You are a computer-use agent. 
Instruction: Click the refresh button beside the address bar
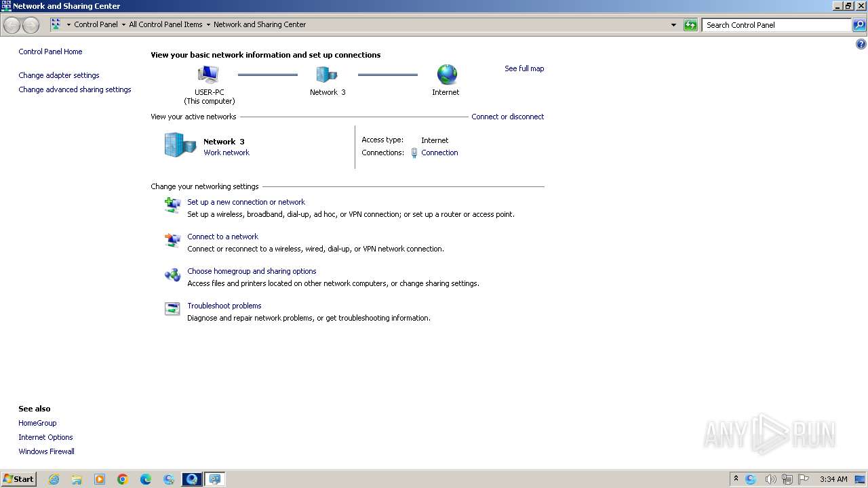coord(690,25)
